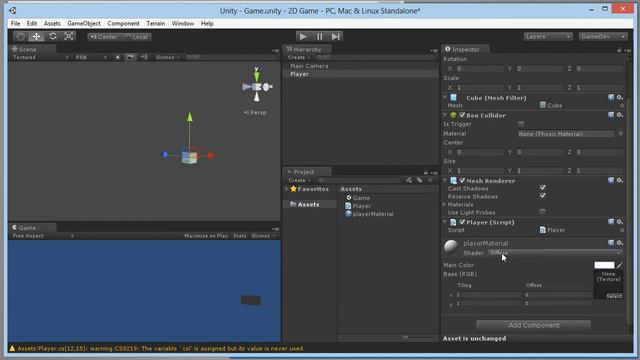The image size is (640, 360).
Task: Open Box Collider help icon
Action: [x=611, y=115]
